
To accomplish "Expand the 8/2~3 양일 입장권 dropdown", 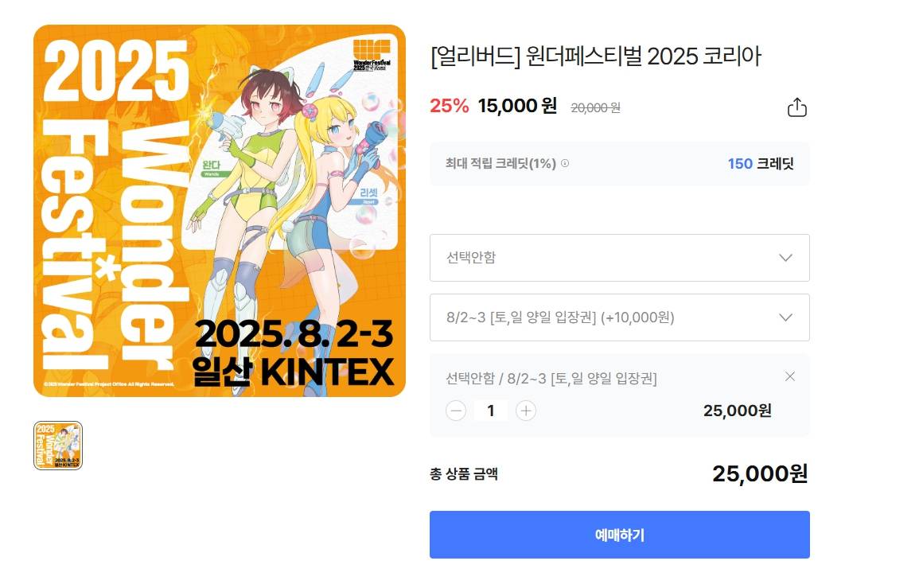I will tap(619, 317).
